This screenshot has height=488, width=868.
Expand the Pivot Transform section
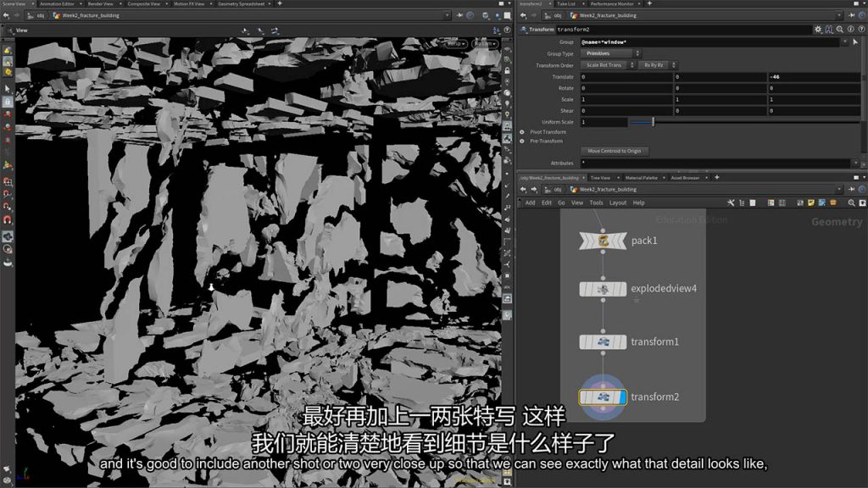[521, 132]
